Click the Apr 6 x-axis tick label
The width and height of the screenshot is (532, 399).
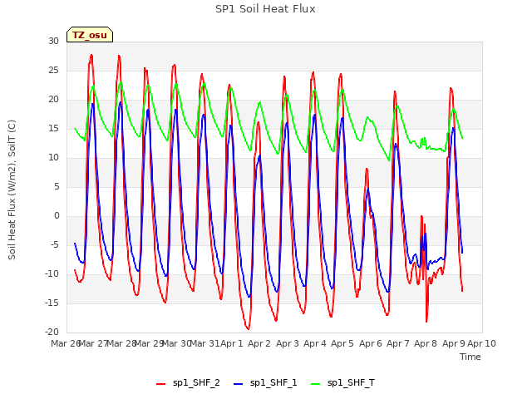371,343
